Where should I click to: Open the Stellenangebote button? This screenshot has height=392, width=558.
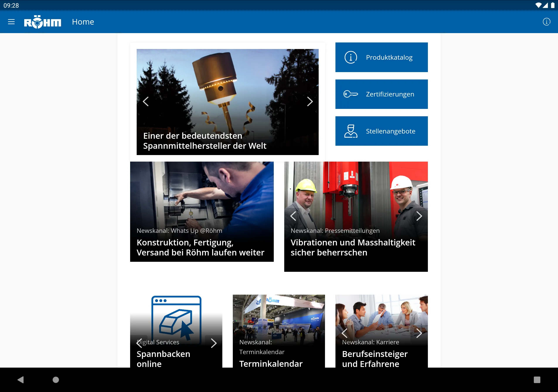[381, 131]
